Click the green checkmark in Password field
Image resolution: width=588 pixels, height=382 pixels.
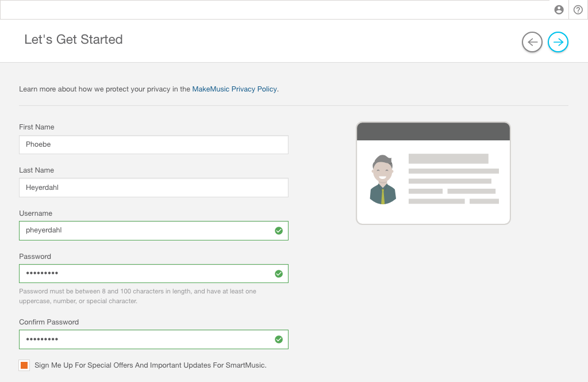[x=279, y=274]
